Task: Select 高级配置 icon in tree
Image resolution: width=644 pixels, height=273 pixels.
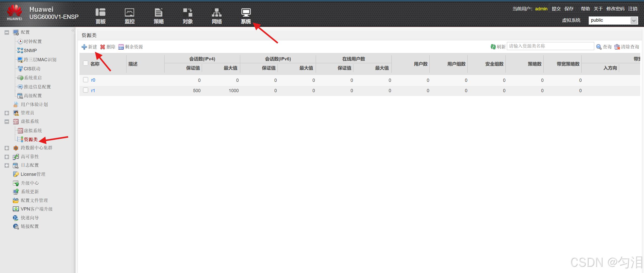Action: click(x=20, y=96)
